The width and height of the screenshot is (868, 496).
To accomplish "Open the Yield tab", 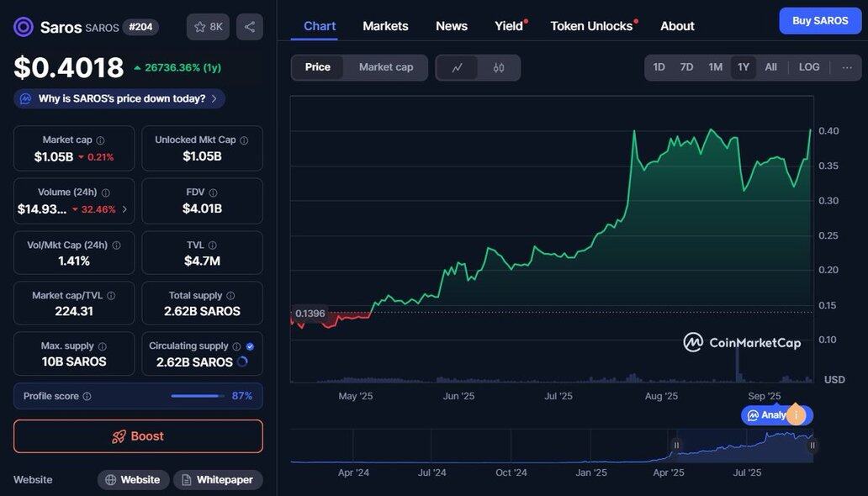I will 509,26.
